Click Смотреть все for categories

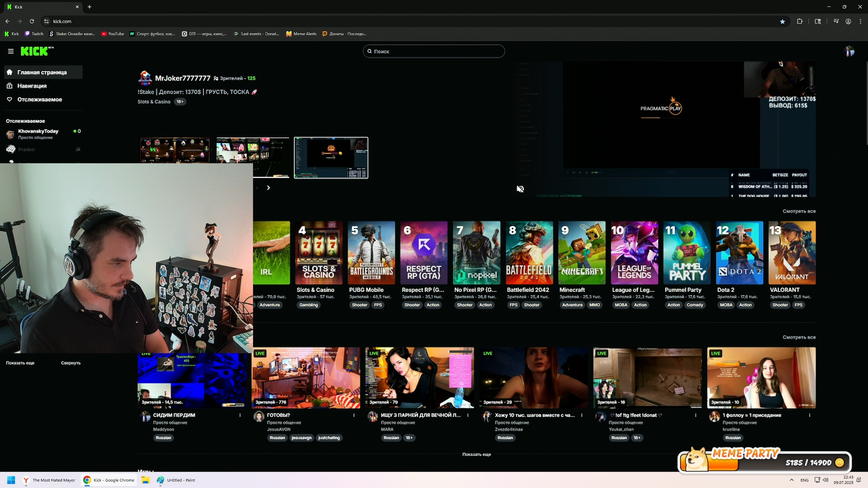[799, 211]
